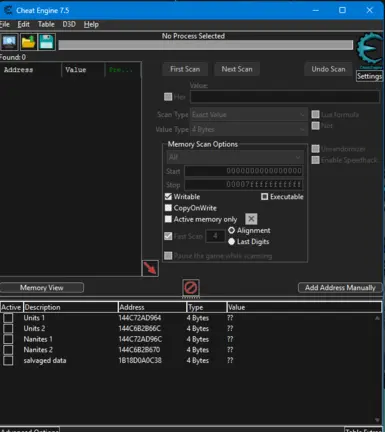
Task: Click the red no-entry clear list icon
Action: tap(191, 287)
